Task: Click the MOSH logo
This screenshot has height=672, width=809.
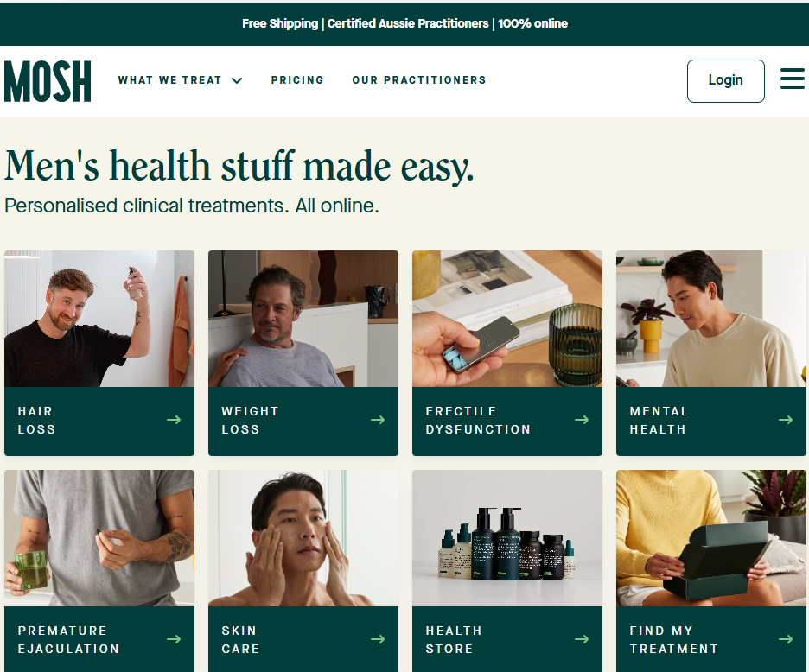Action: point(48,81)
